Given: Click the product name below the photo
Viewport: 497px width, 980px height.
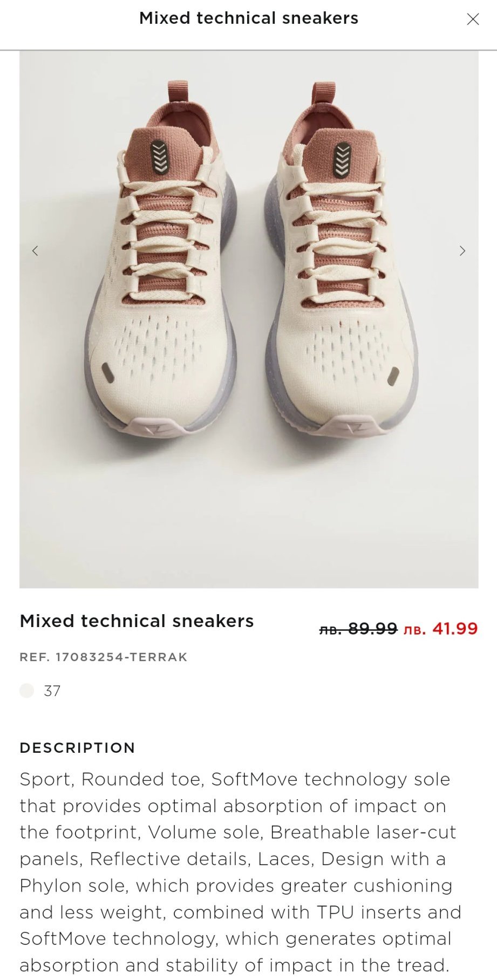Looking at the screenshot, I should point(137,621).
